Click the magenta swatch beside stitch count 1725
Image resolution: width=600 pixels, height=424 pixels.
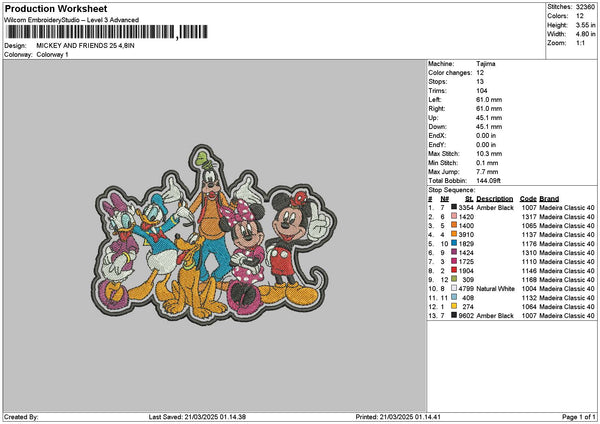[x=454, y=261]
